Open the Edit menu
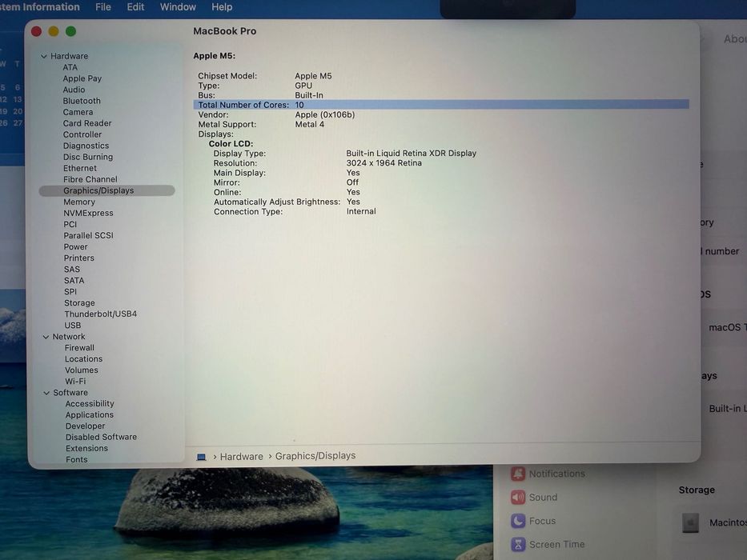This screenshot has width=747, height=560. 135,7
